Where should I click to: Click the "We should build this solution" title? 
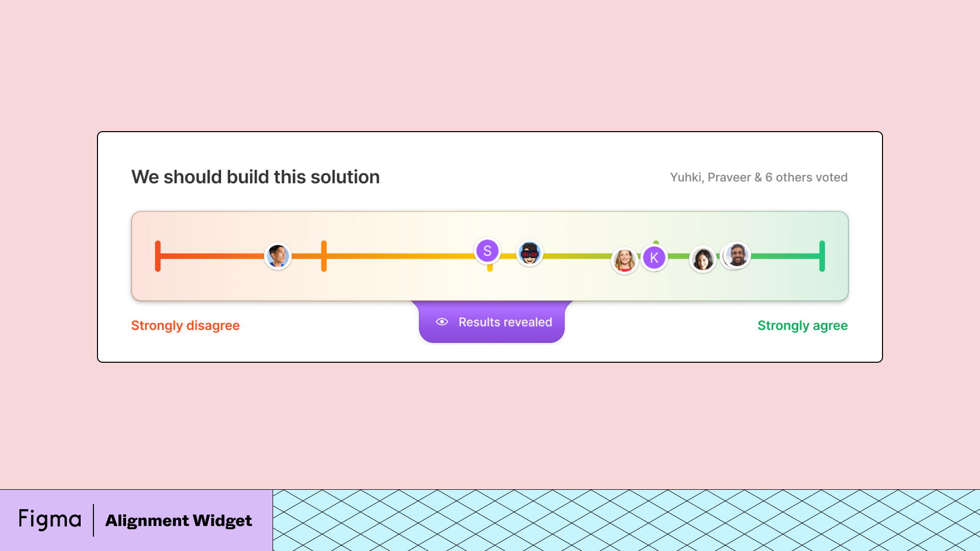pos(255,177)
